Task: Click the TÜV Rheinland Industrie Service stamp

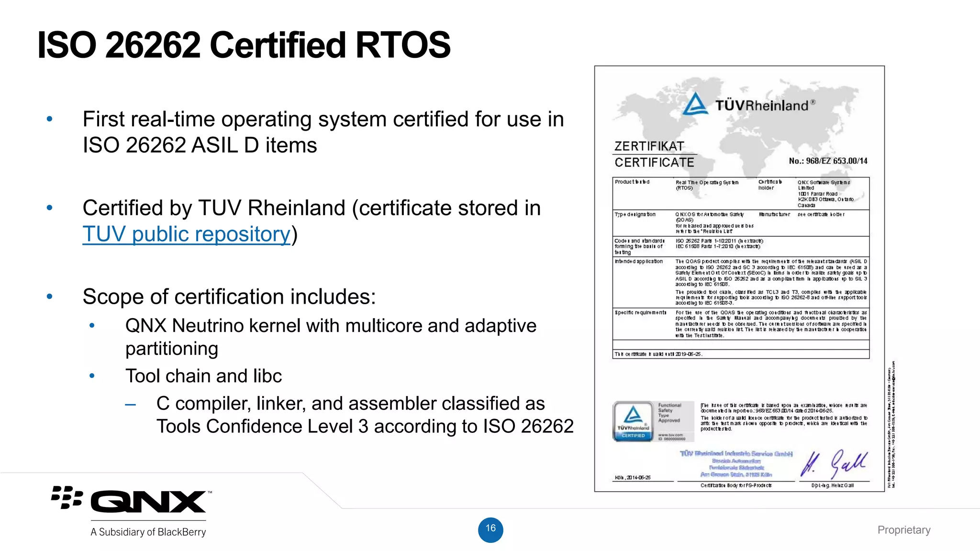Action: point(736,464)
